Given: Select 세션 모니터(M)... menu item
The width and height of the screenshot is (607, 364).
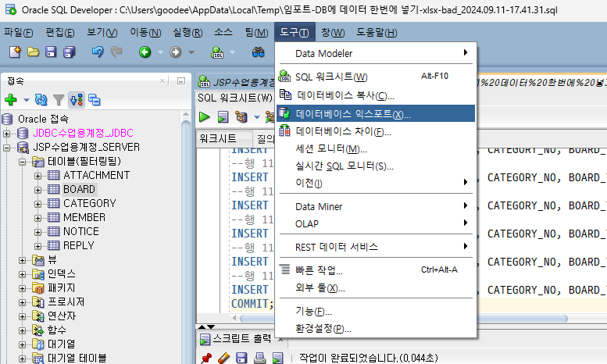Looking at the screenshot, I should click(376, 148).
